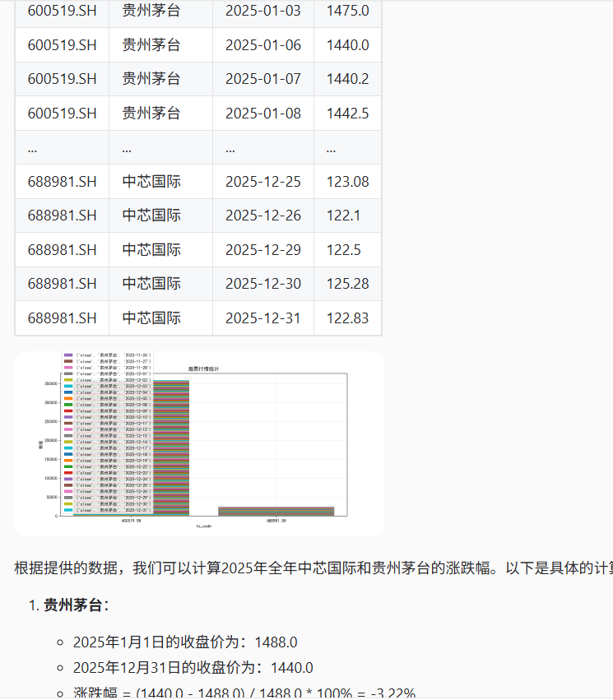613x700 pixels.
Task: Click the date cell 2025-12-29
Action: [263, 250]
